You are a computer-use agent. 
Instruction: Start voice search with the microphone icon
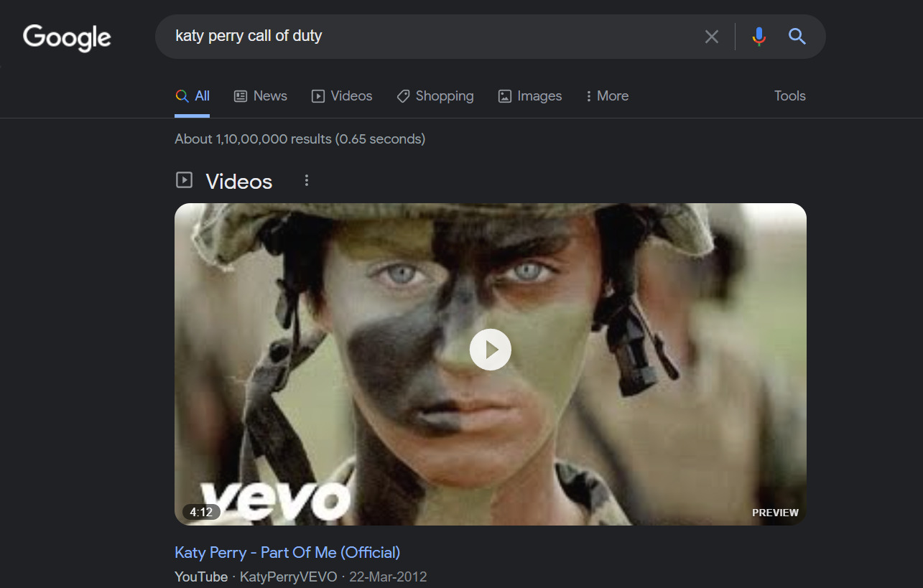[x=759, y=37]
